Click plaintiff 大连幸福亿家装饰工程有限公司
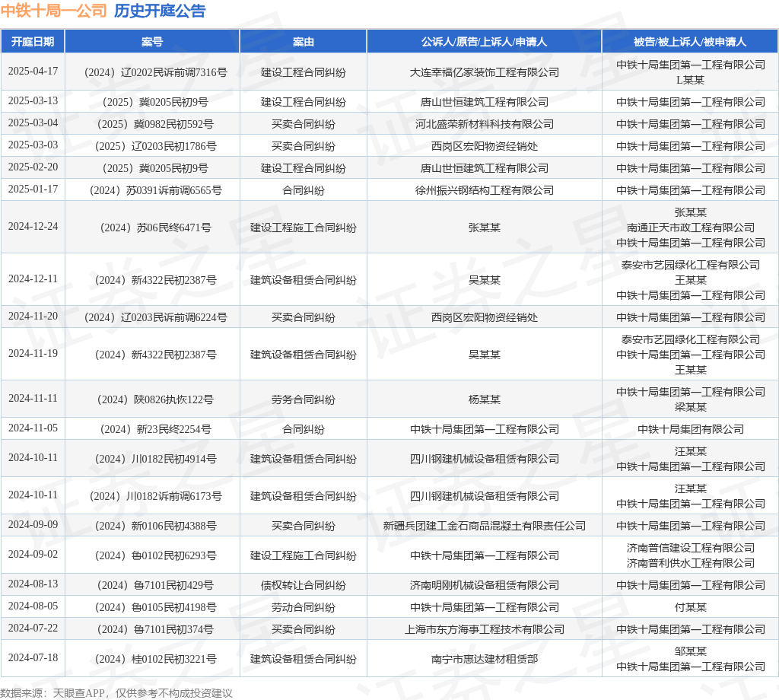 [485, 72]
